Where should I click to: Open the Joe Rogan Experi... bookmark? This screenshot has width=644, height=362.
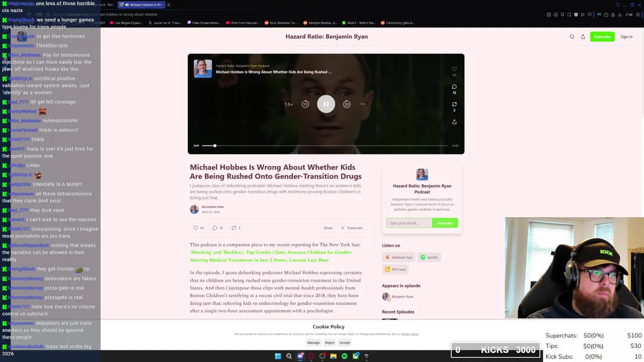coord(126,23)
